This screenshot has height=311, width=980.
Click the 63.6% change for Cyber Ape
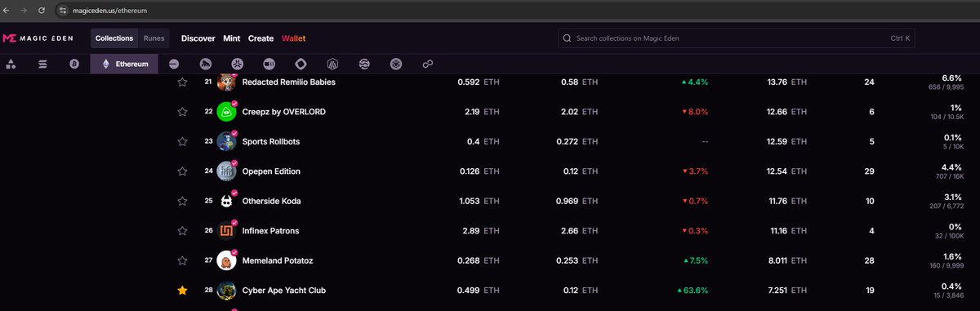click(692, 290)
